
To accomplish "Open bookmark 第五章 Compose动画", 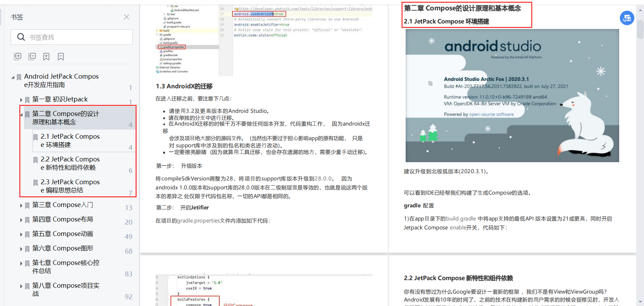I will pos(62,234).
